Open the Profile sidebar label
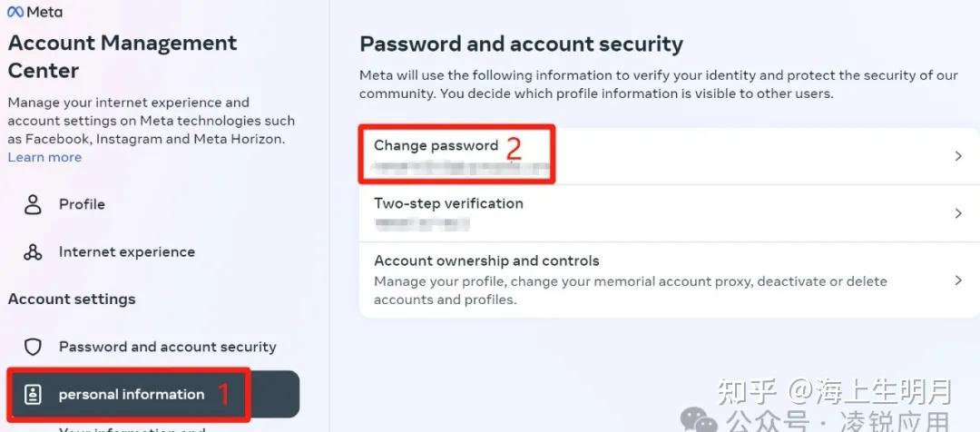980x432 pixels. point(82,204)
